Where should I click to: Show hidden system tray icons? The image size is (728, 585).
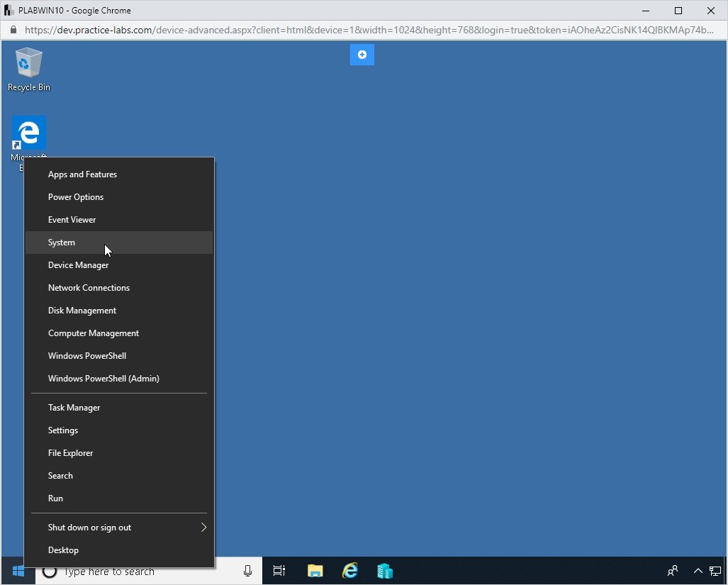[x=698, y=571]
